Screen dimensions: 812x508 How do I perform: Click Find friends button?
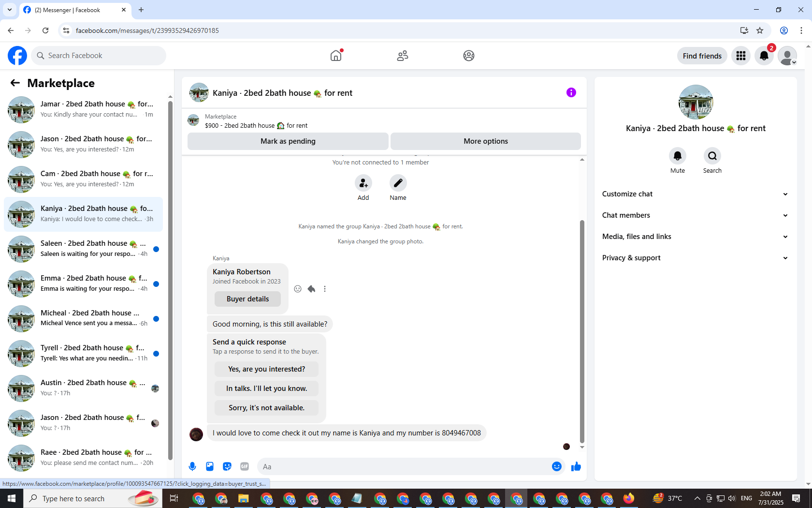pos(702,56)
